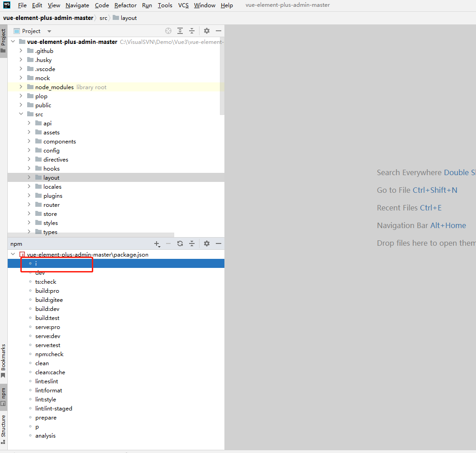
Task: Expand the .github folder
Action: pyautogui.click(x=21, y=51)
